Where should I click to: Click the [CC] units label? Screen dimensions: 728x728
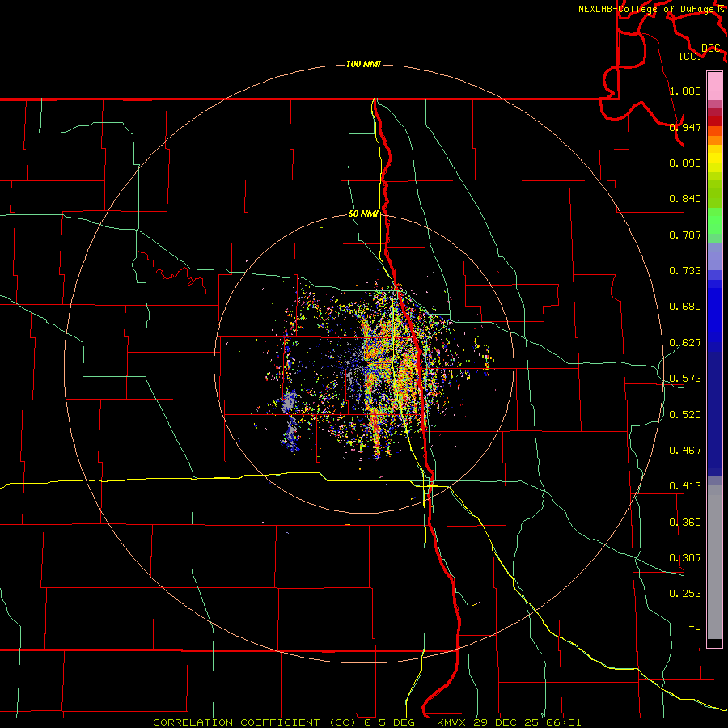tap(690, 56)
